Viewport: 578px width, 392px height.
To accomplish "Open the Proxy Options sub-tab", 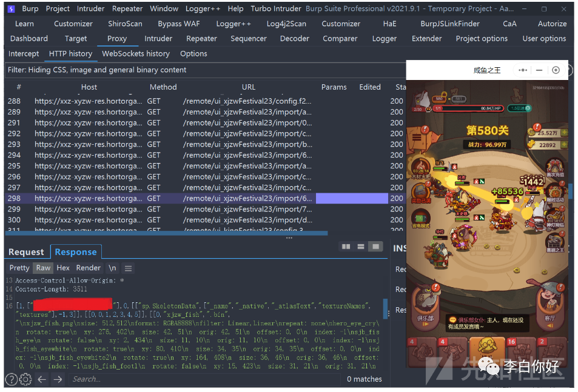I will click(x=193, y=53).
